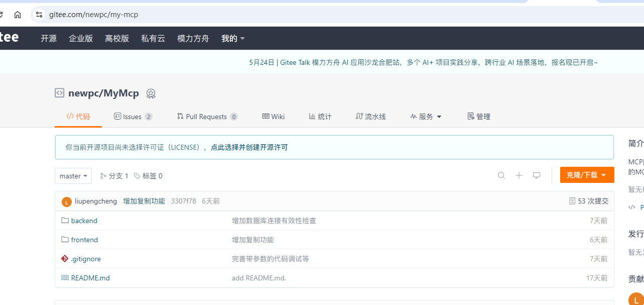The height and width of the screenshot is (305, 644).
Task: Open the backend folder
Action: pos(84,221)
